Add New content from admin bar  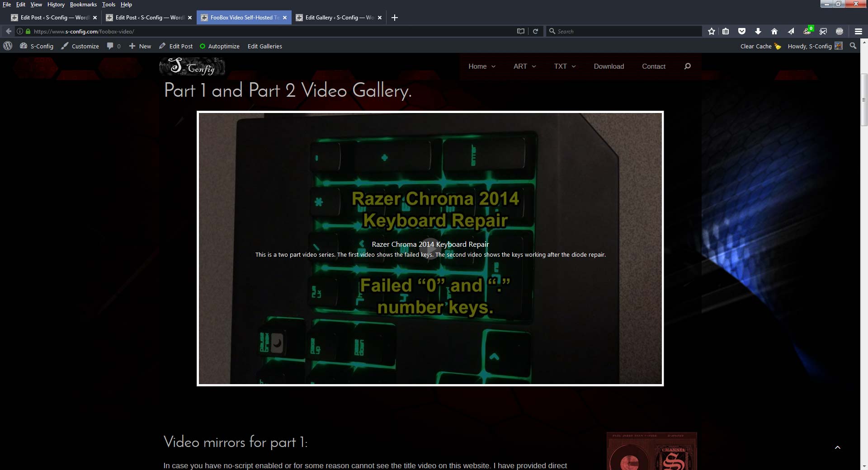point(140,46)
